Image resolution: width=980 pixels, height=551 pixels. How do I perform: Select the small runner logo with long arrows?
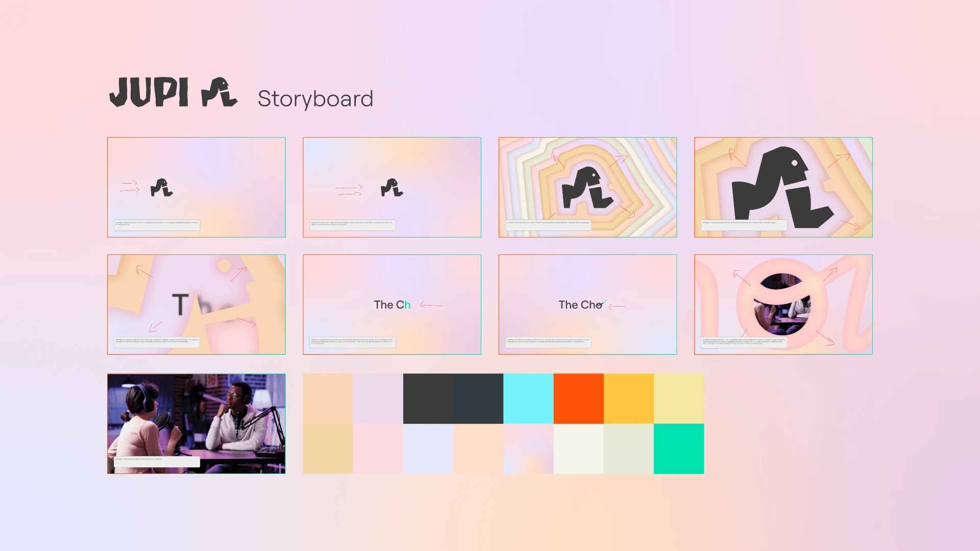392,188
